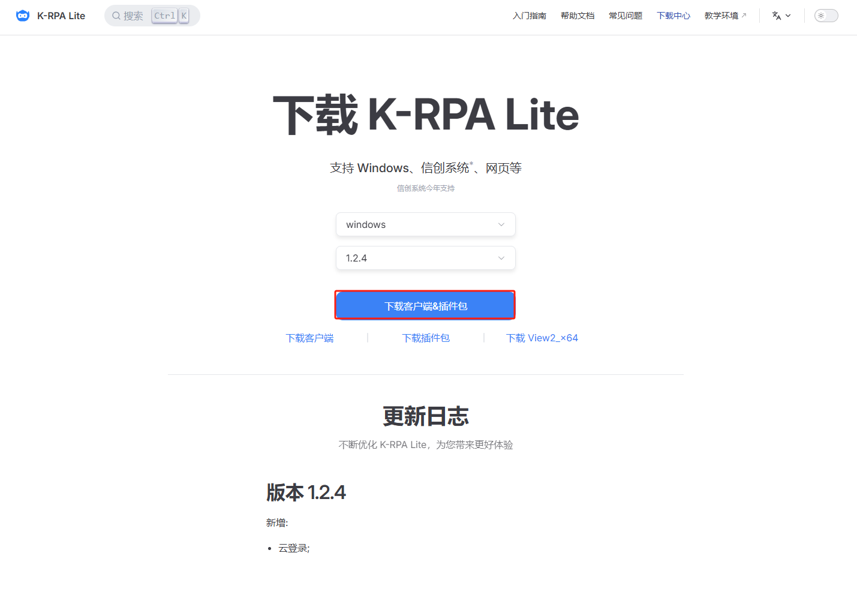Click the search magnifier icon

point(116,16)
